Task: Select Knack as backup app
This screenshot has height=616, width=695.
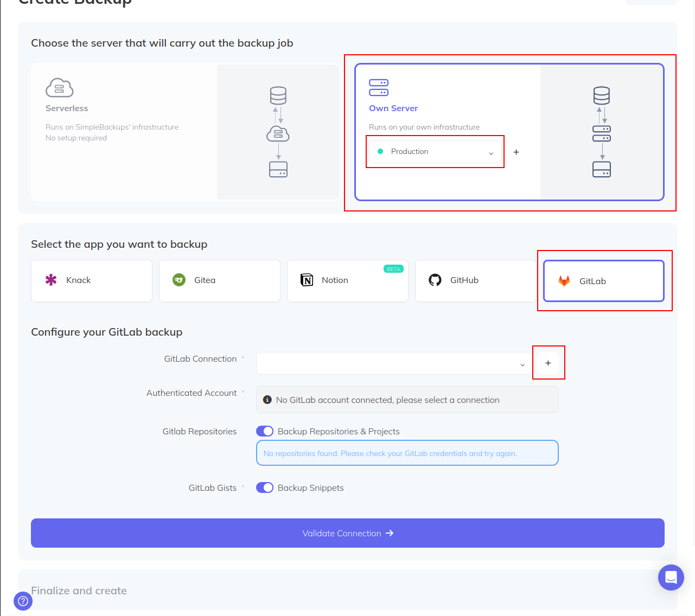Action: tap(92, 280)
